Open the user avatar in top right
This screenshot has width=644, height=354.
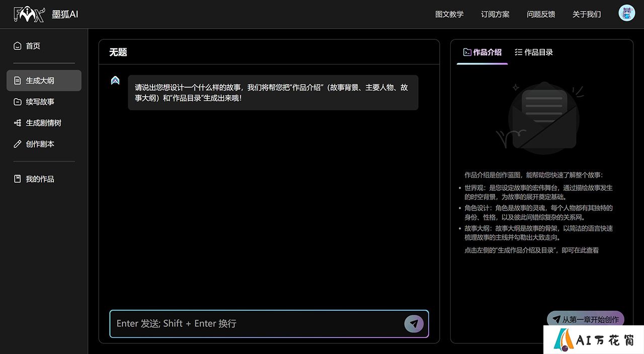click(x=626, y=13)
